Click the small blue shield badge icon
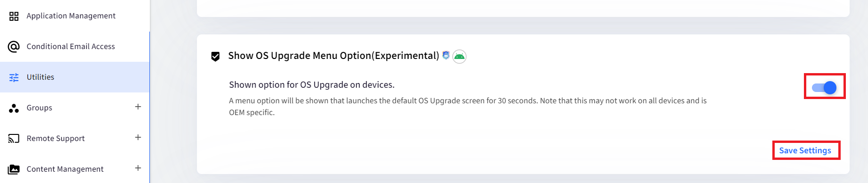Image resolution: width=868 pixels, height=183 pixels. [446, 55]
